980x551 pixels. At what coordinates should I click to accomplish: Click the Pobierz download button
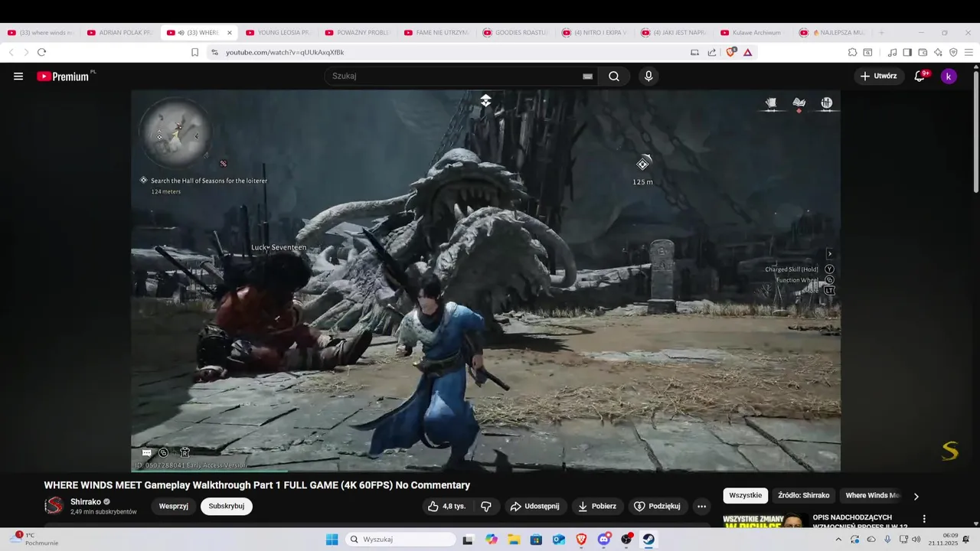(597, 507)
